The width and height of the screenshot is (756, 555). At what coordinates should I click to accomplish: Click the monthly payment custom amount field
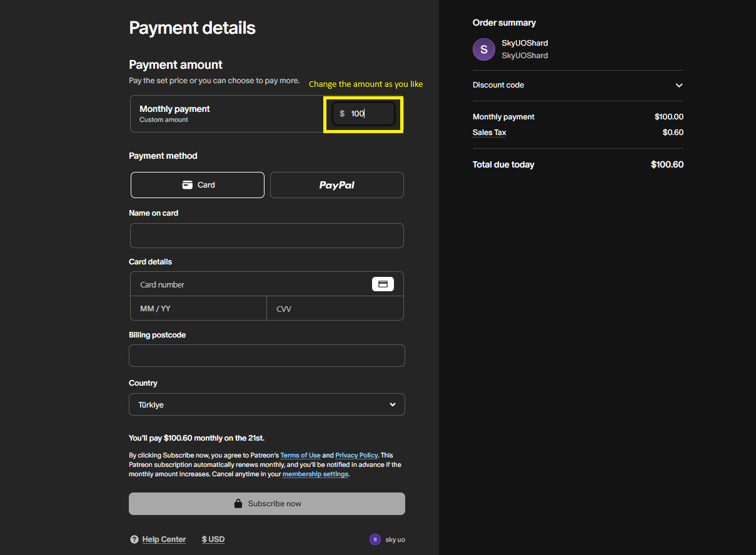pos(369,114)
